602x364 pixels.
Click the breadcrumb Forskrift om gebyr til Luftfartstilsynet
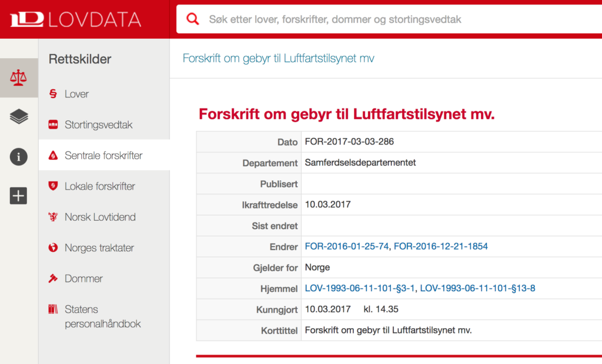coord(278,59)
